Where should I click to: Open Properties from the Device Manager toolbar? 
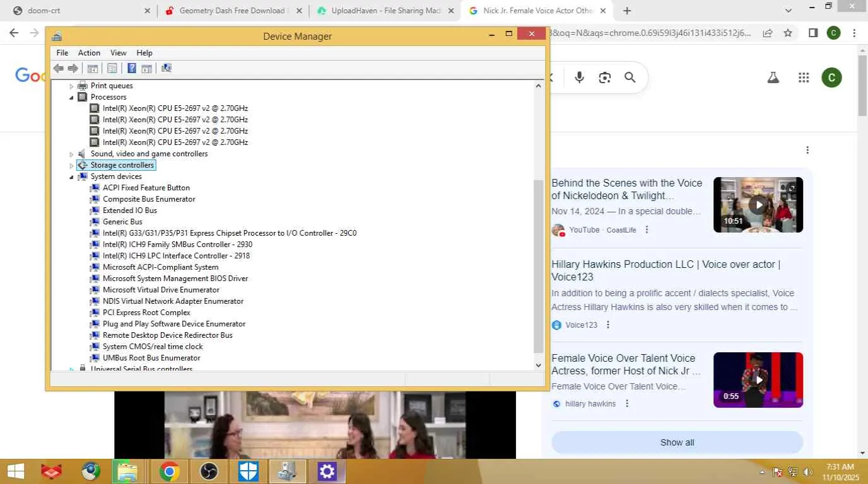point(112,69)
